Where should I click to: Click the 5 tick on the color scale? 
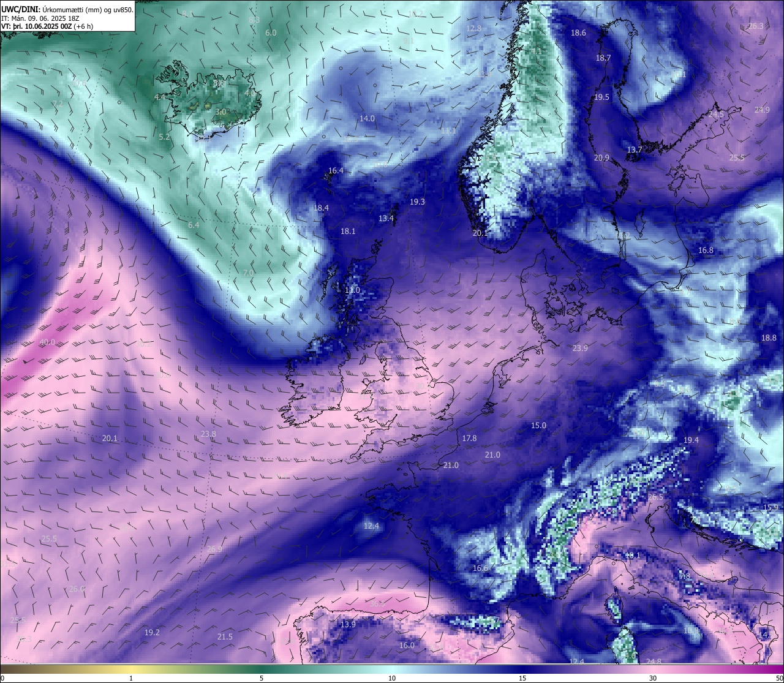pos(262,678)
